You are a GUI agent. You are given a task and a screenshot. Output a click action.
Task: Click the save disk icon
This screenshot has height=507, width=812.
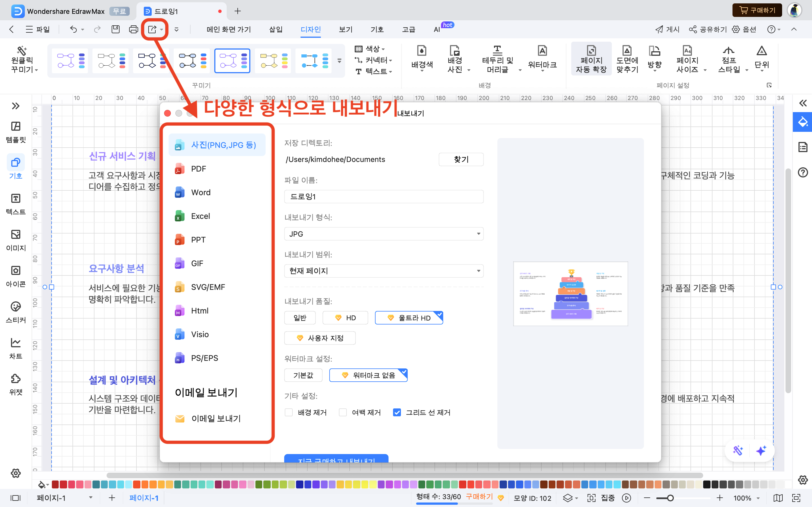click(x=115, y=30)
